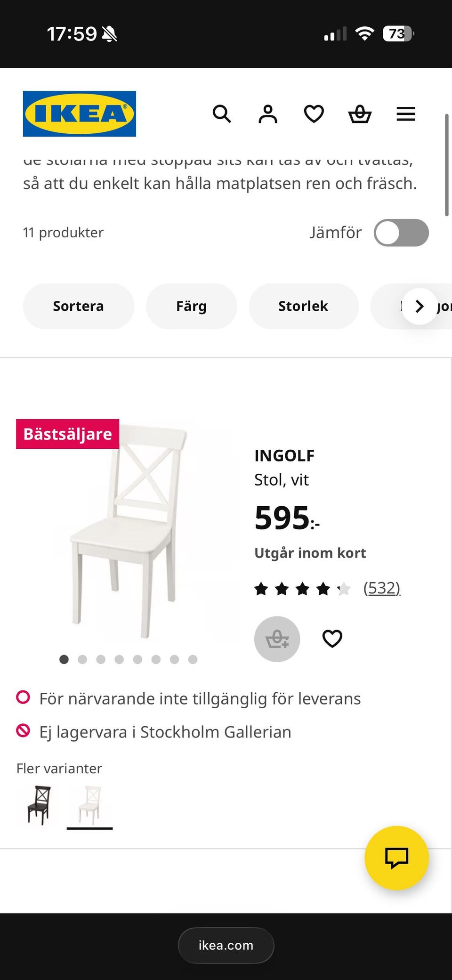Open the INGOLF product title
Image resolution: width=452 pixels, height=980 pixels.
pos(284,455)
